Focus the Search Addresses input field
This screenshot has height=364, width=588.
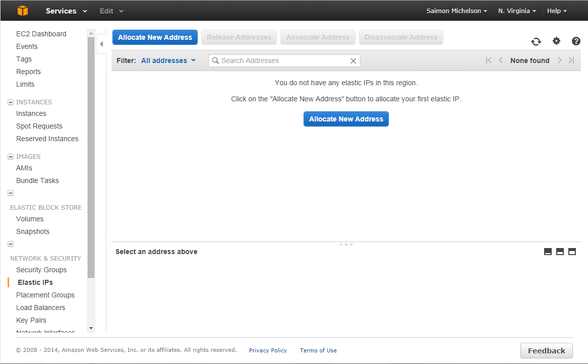[284, 60]
